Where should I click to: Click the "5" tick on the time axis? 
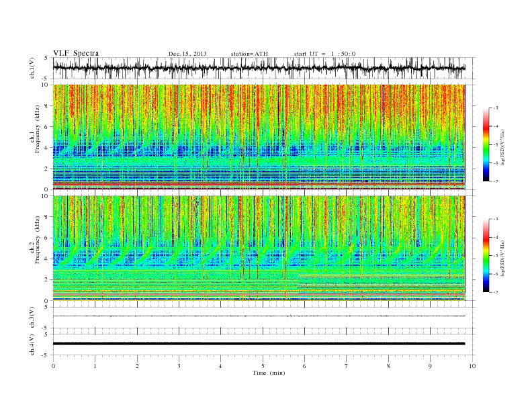pos(263,366)
